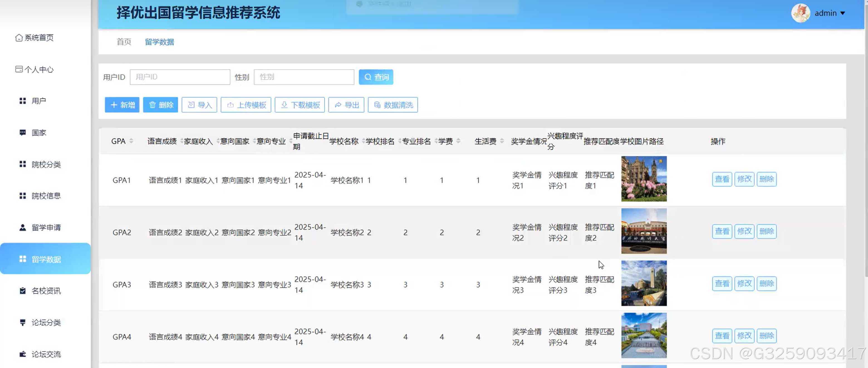The height and width of the screenshot is (368, 868).
Task: Click the 数据清洗 data cleaning button
Action: coord(393,105)
